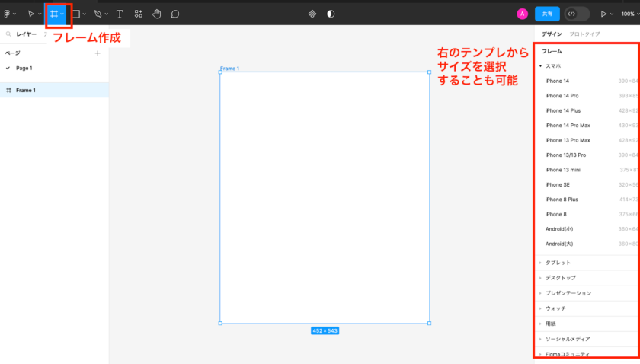Choose the iPhone 14 Pro Max preset

click(568, 126)
